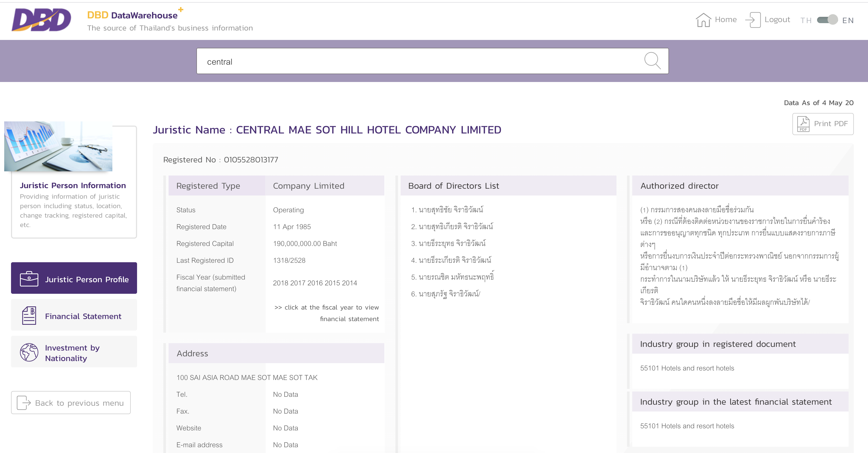Click registered date 11 Apr 1985
The image size is (868, 453).
(292, 227)
